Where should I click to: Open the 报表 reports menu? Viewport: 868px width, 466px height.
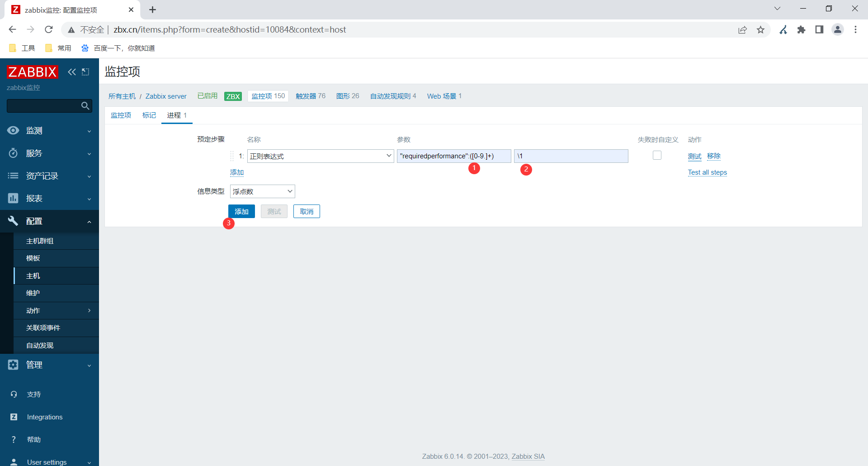[x=49, y=199]
